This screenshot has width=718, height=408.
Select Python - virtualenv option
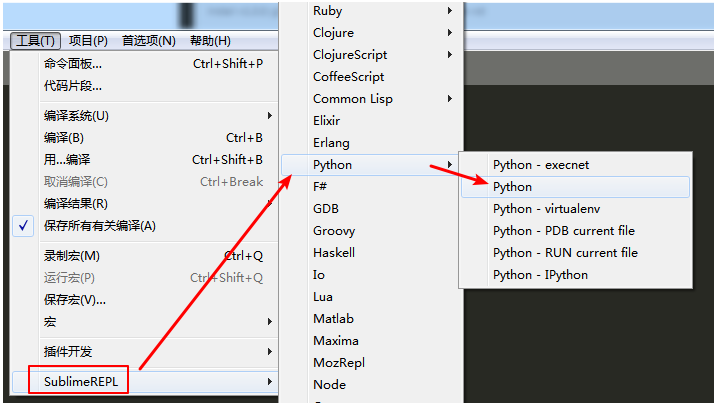pyautogui.click(x=544, y=209)
